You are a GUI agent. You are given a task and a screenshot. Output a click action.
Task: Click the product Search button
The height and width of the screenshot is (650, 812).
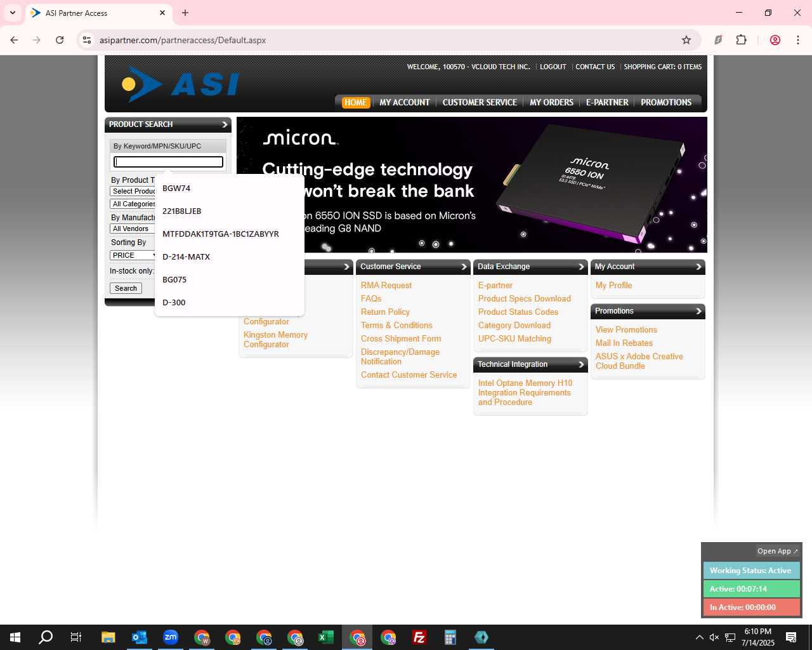click(x=126, y=288)
